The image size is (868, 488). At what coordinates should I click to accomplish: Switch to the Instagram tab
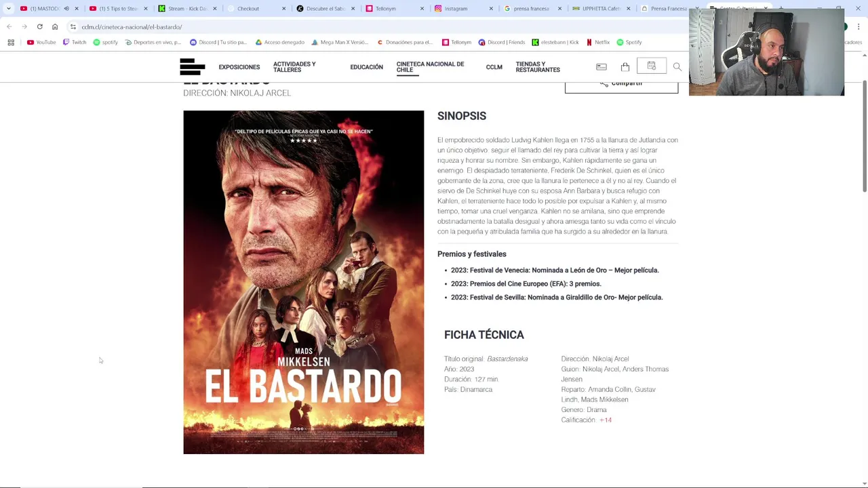(464, 8)
